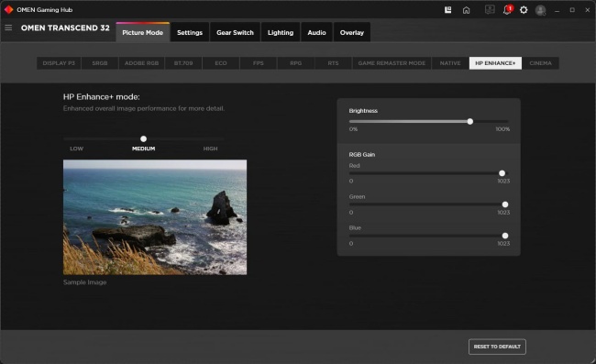Click the Brightness 0% label

(x=353, y=129)
